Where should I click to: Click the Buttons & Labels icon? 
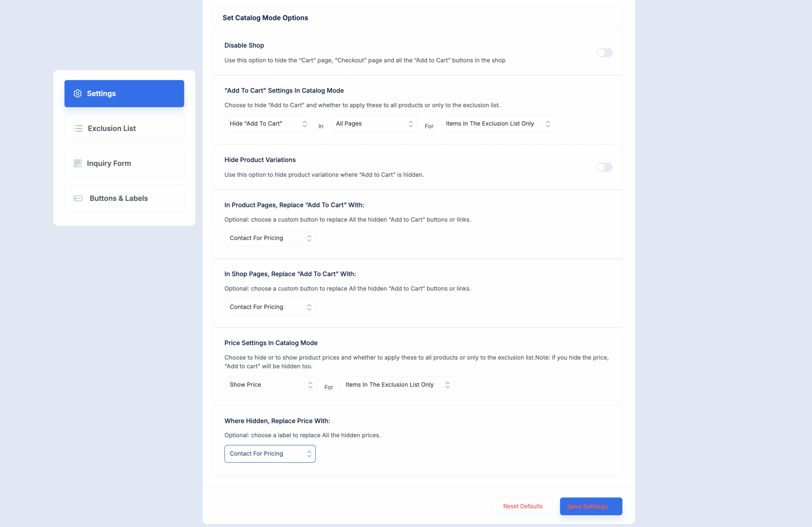pyautogui.click(x=78, y=198)
